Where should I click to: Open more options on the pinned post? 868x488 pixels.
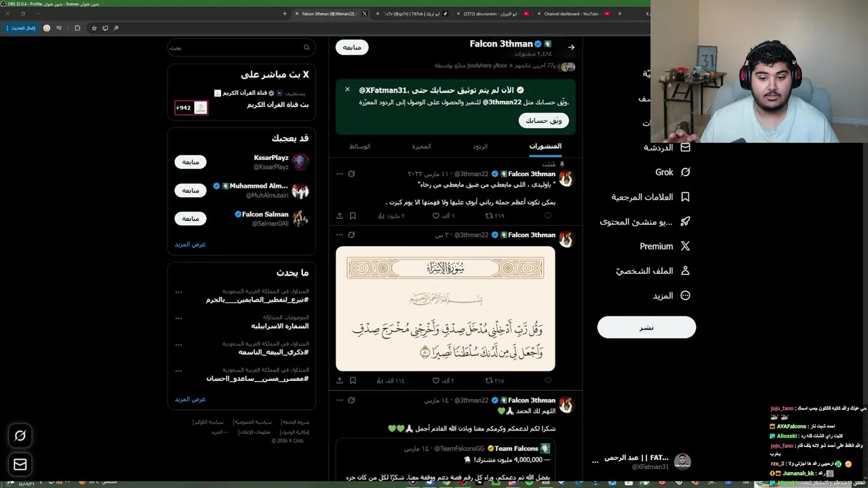[340, 174]
